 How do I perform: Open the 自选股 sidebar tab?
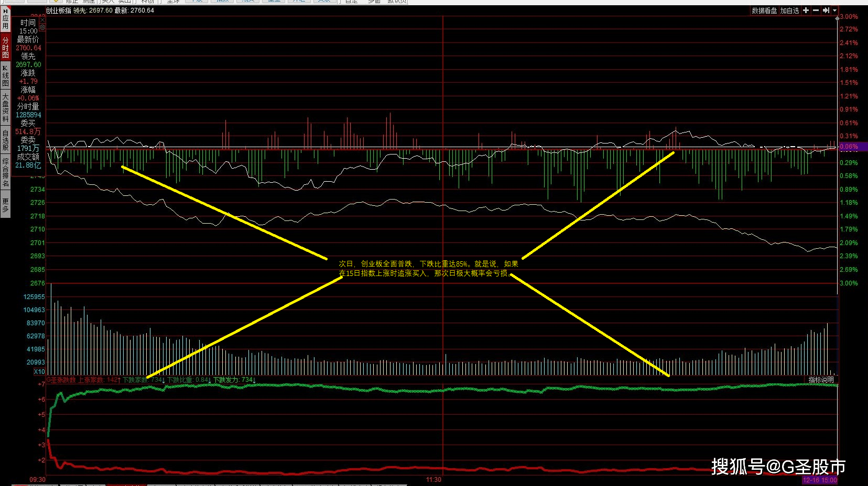[x=5, y=140]
